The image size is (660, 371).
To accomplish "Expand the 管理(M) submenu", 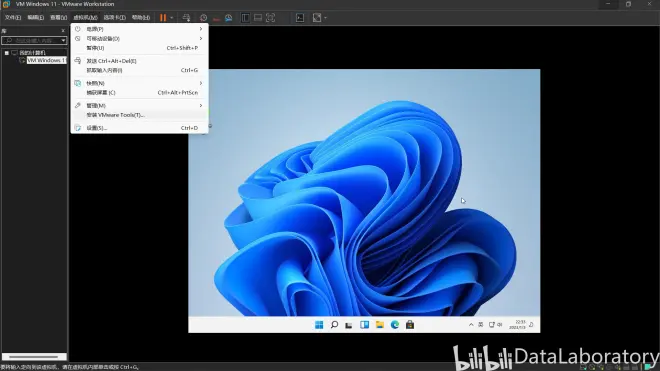I will pyautogui.click(x=139, y=106).
